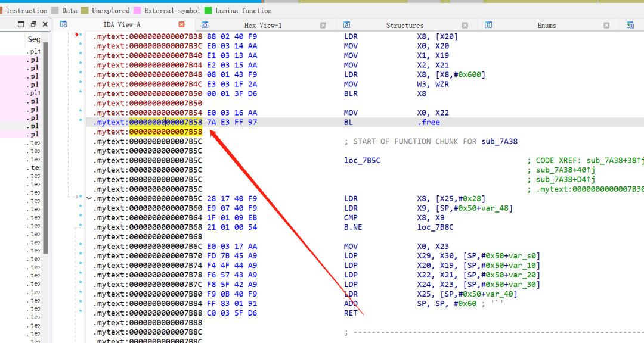Toggle breakpoint dot at address 7B54

coord(80,110)
